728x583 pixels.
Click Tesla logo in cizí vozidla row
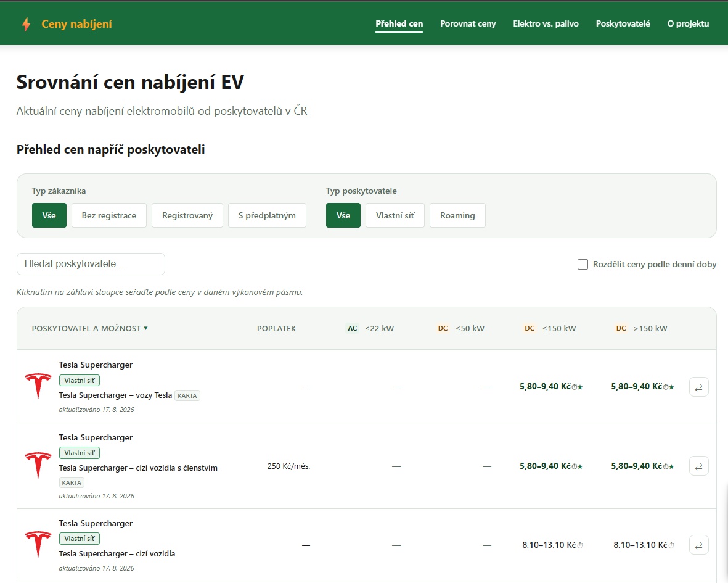(x=38, y=544)
